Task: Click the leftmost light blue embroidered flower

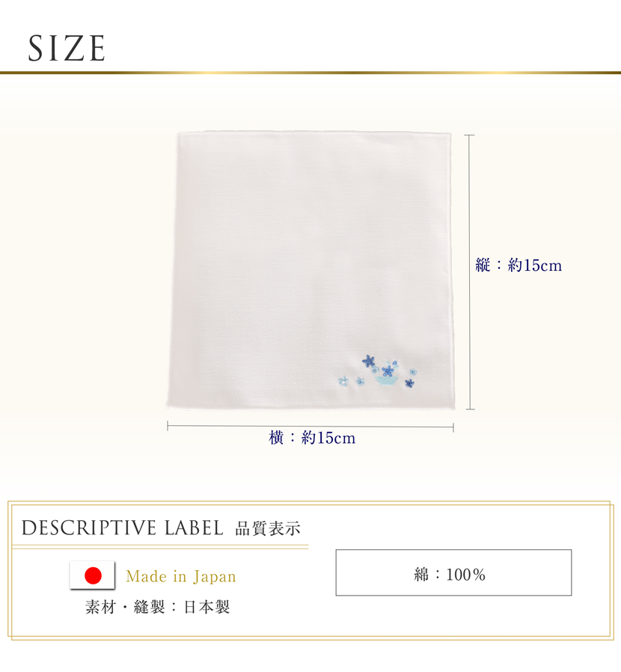Action: point(343,380)
